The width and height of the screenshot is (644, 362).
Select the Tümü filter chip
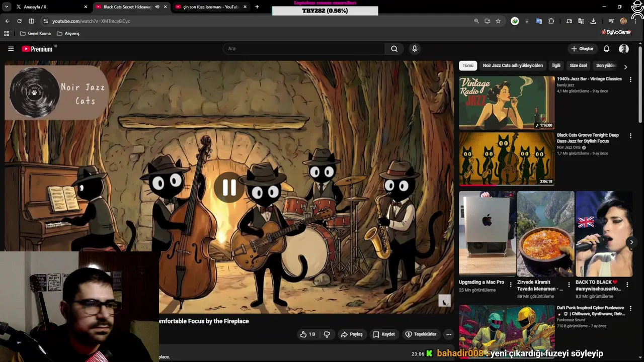(468, 65)
